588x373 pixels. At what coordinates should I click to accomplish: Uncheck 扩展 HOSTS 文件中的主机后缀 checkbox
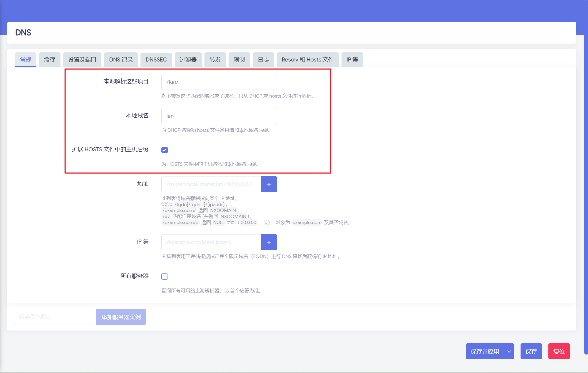coord(165,150)
